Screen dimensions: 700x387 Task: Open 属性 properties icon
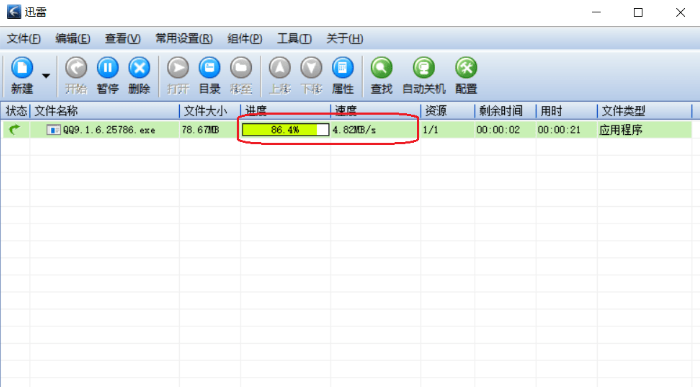coord(343,68)
